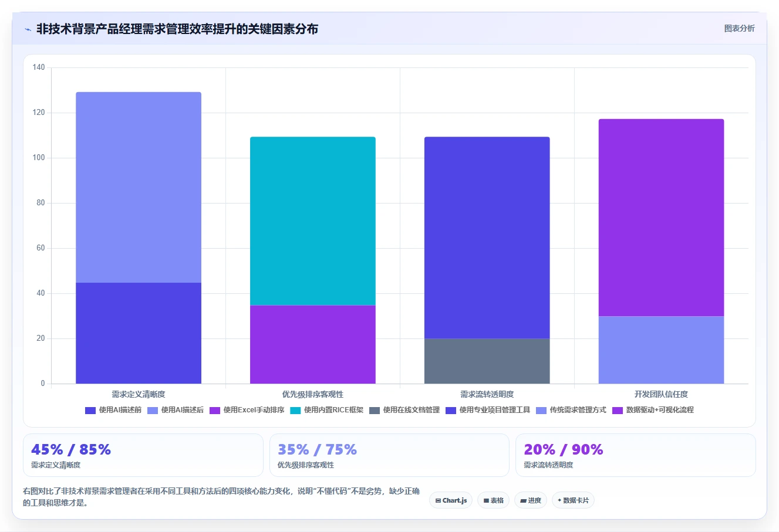Click the 100 y-axis tick label
The image size is (779, 532).
pyautogui.click(x=39, y=158)
